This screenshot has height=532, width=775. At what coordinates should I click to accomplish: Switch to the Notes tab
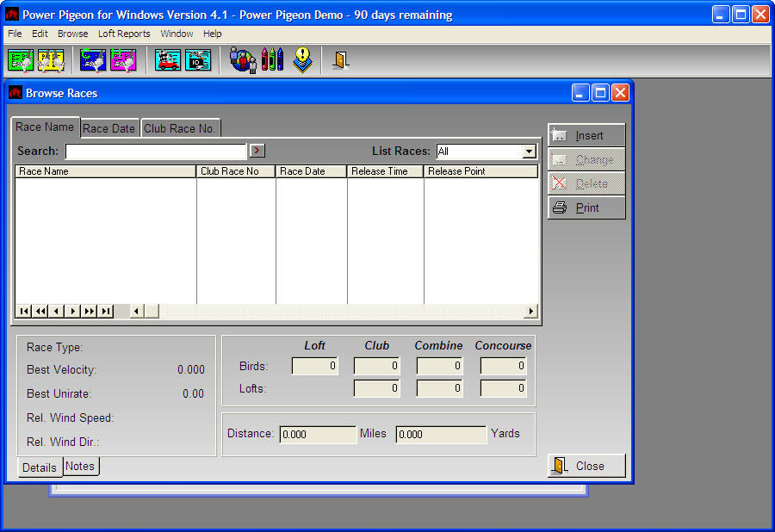point(80,466)
